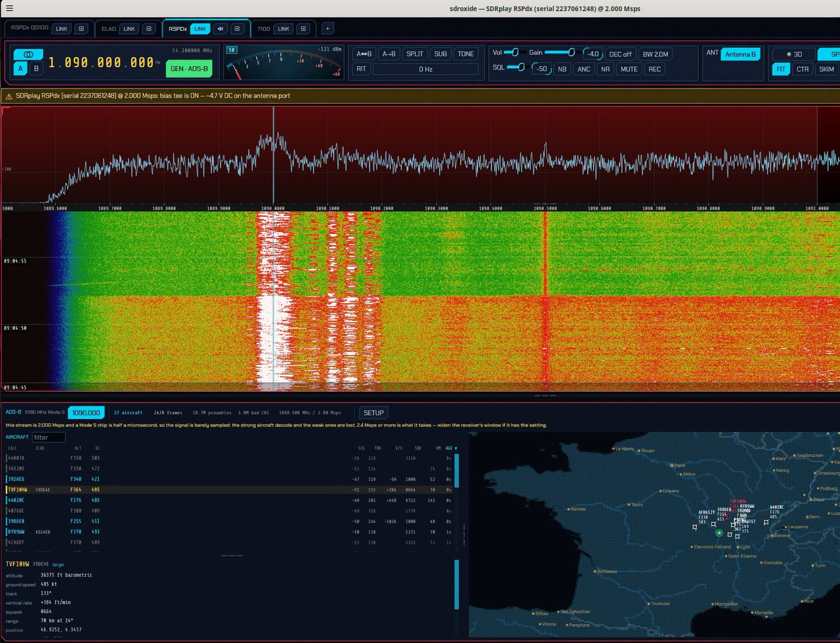Screen dimensions: 840x643
Task: Click the NR noise reduction button
Action: click(605, 69)
